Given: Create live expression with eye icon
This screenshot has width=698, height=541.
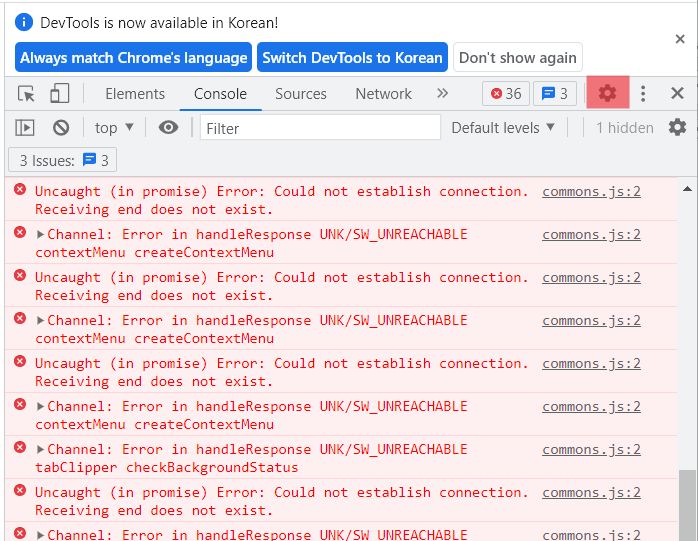Looking at the screenshot, I should pos(168,128).
